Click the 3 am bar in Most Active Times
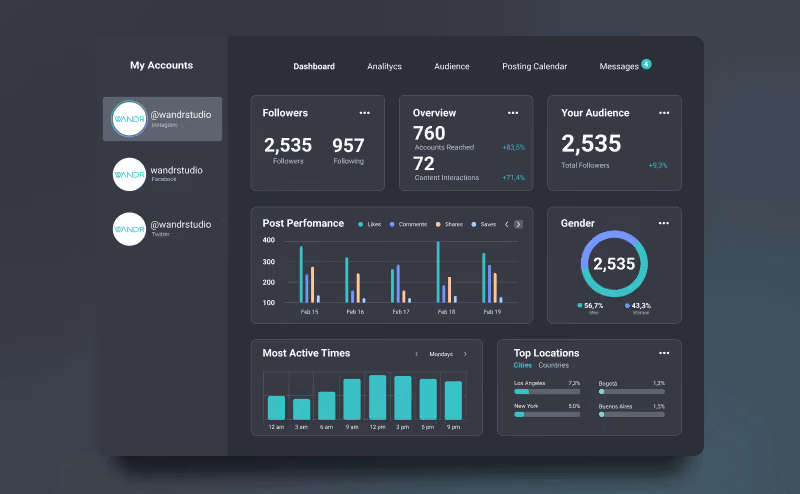This screenshot has width=800, height=494. [x=302, y=409]
